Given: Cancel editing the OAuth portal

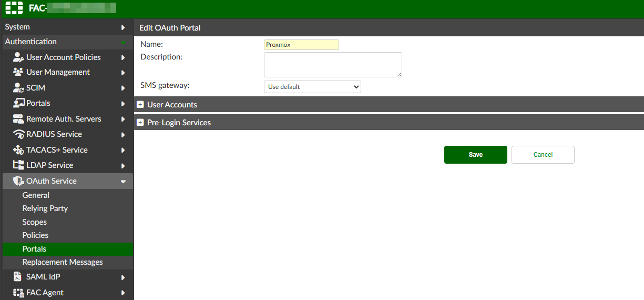Looking at the screenshot, I should pos(543,155).
